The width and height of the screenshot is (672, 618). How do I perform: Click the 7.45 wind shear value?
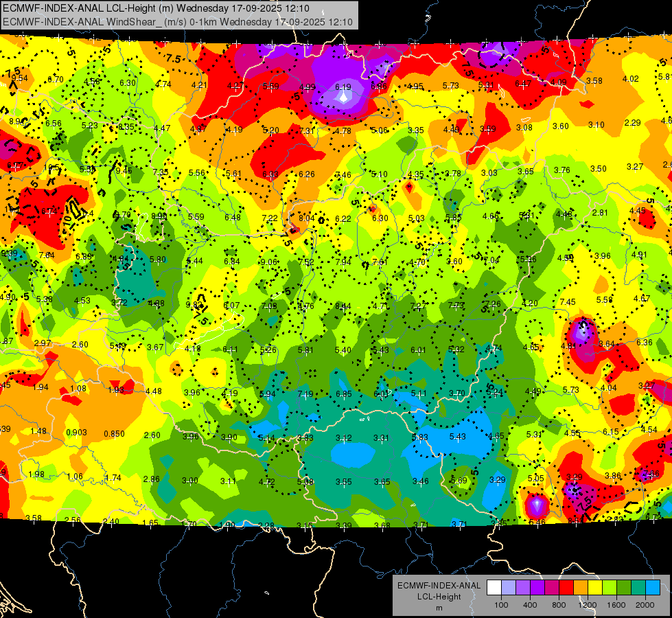tap(568, 302)
